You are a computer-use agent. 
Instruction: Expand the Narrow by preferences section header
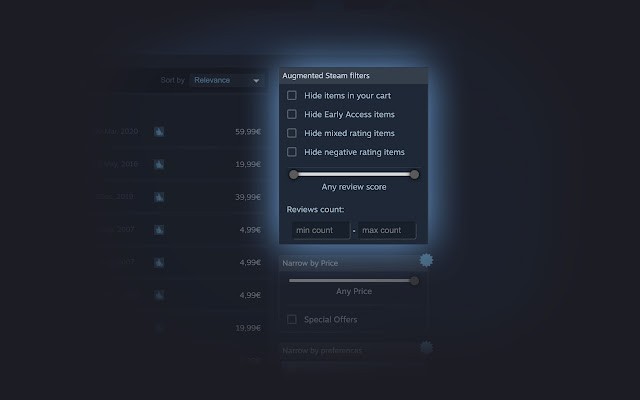pyautogui.click(x=353, y=351)
